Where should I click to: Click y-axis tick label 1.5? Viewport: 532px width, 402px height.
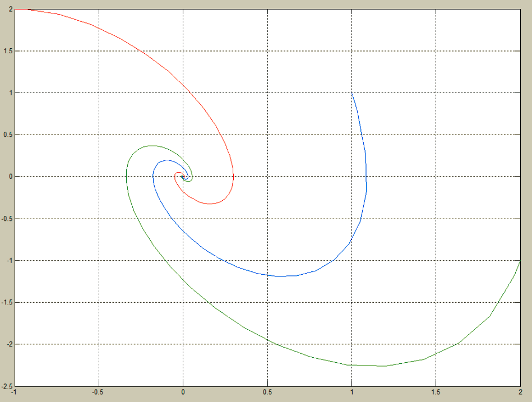(x=8, y=51)
